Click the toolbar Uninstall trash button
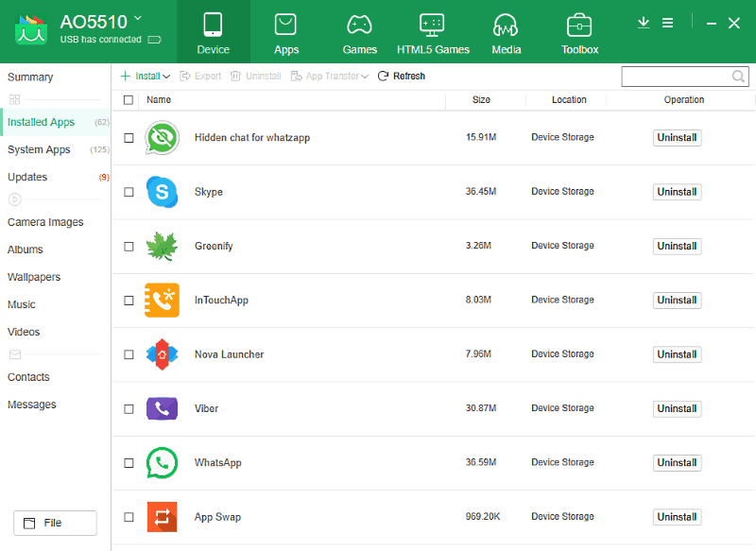Image resolution: width=756 pixels, height=551 pixels. pos(255,77)
